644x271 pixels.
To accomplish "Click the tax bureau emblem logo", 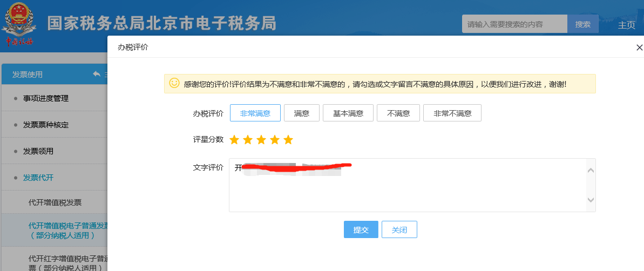I will click(19, 25).
